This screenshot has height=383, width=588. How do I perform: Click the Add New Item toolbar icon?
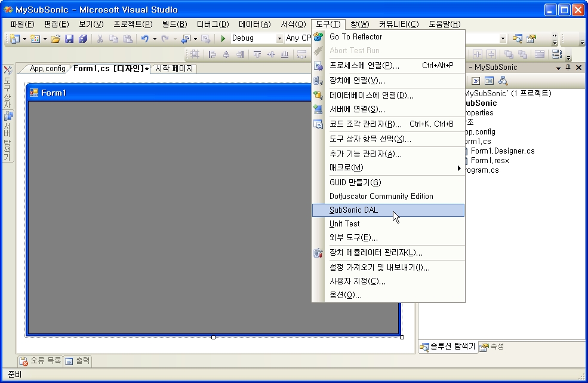tap(35, 38)
